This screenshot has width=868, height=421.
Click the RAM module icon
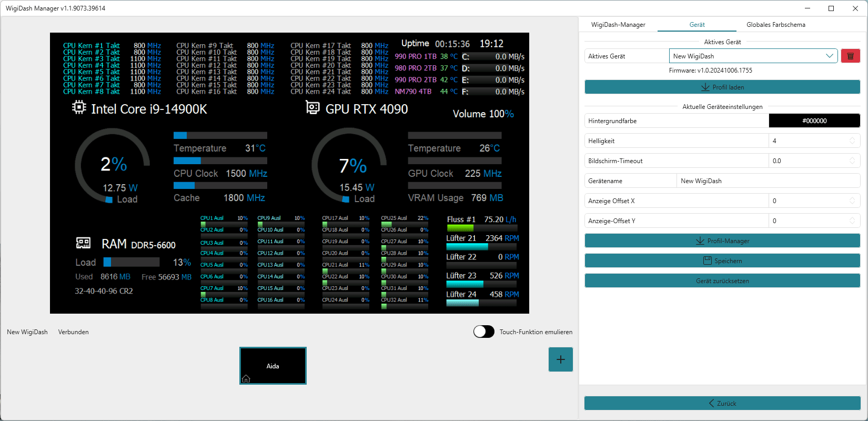click(83, 243)
